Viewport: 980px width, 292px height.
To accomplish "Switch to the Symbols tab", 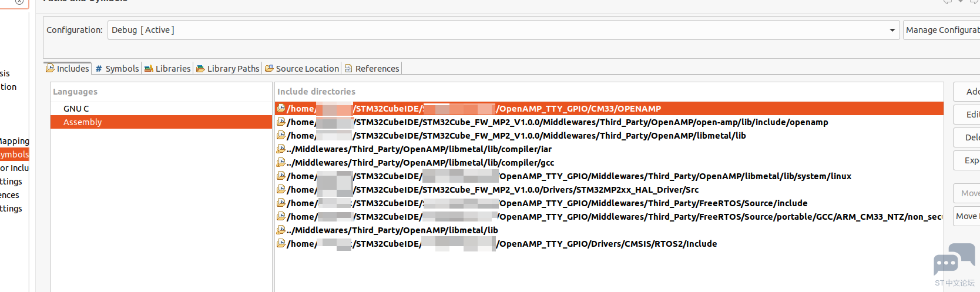I will coord(117,69).
